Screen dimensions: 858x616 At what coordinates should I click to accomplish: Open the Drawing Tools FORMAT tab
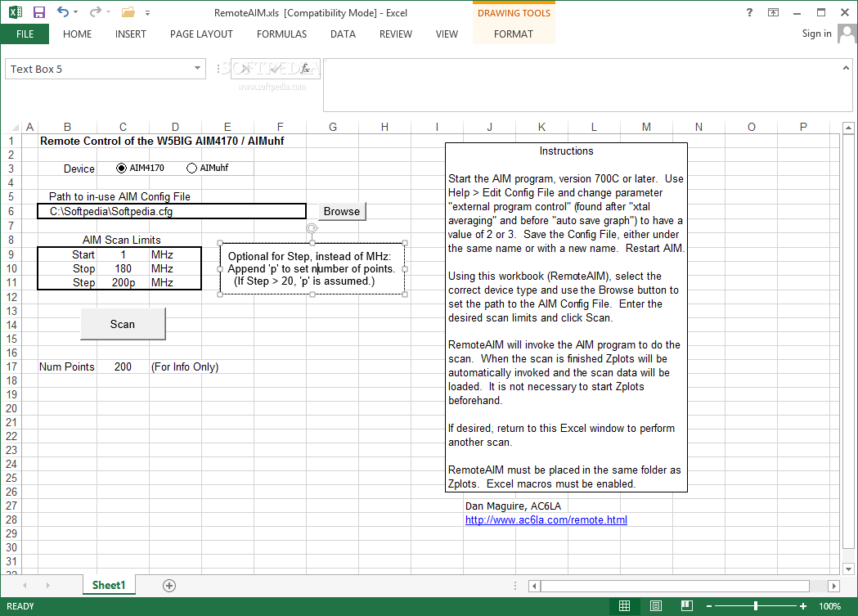[514, 34]
